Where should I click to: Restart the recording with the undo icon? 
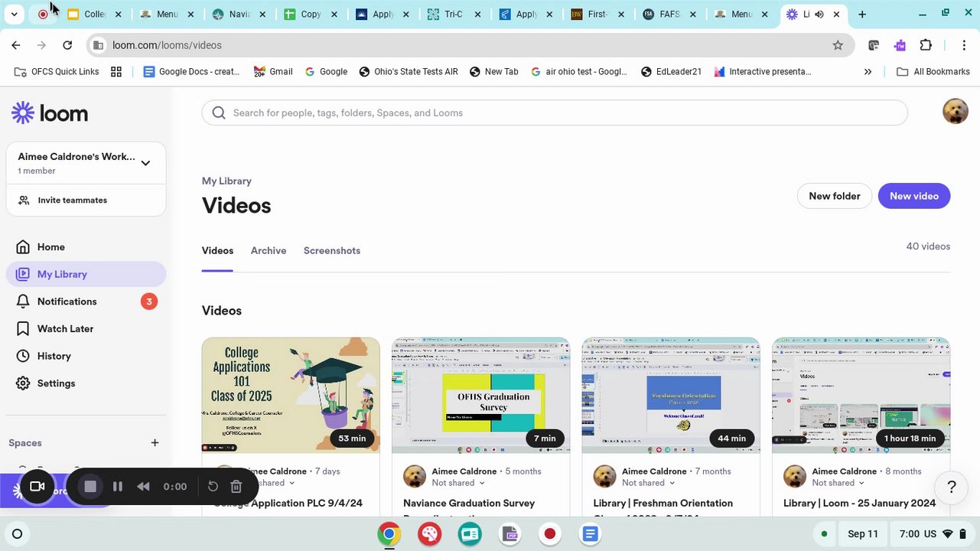213,487
